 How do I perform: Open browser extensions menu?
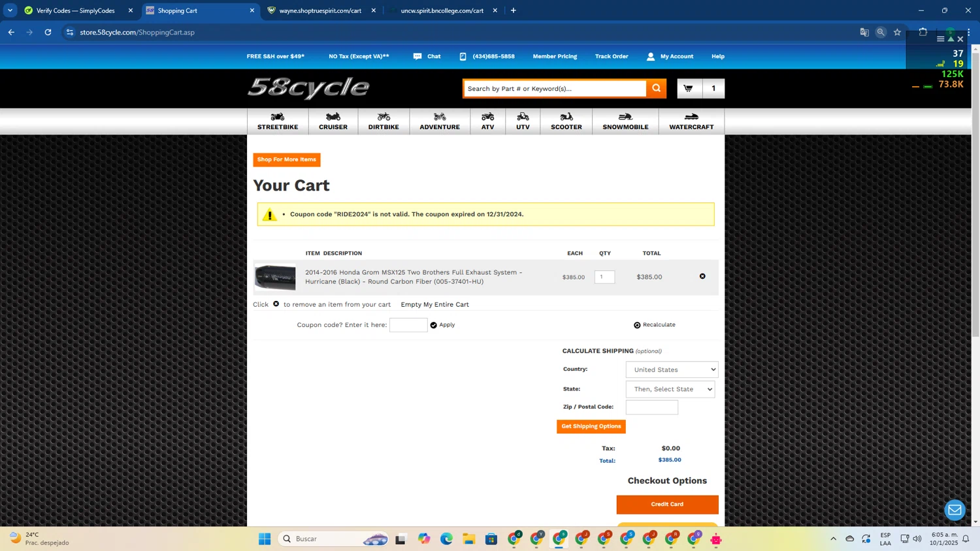pyautogui.click(x=923, y=32)
